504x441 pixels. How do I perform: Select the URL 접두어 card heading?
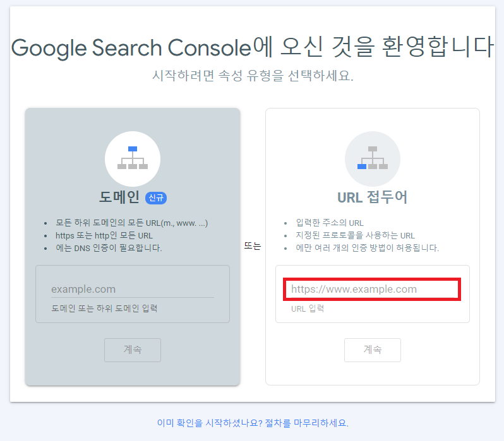372,197
